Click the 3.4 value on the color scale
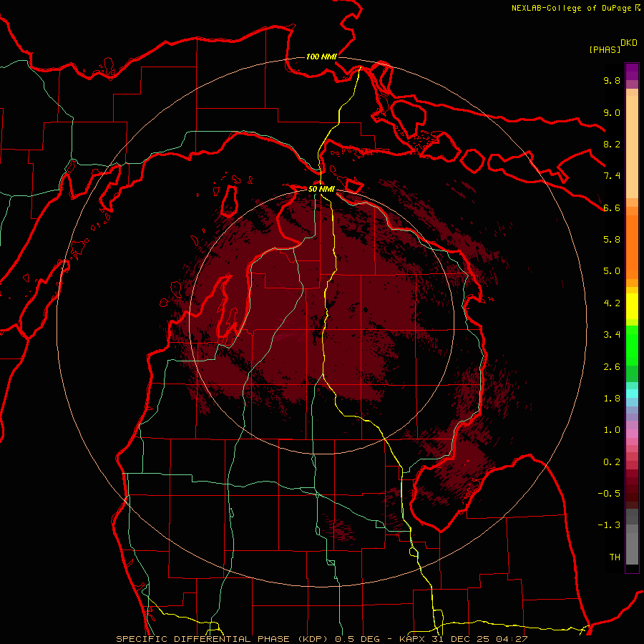 [612, 335]
